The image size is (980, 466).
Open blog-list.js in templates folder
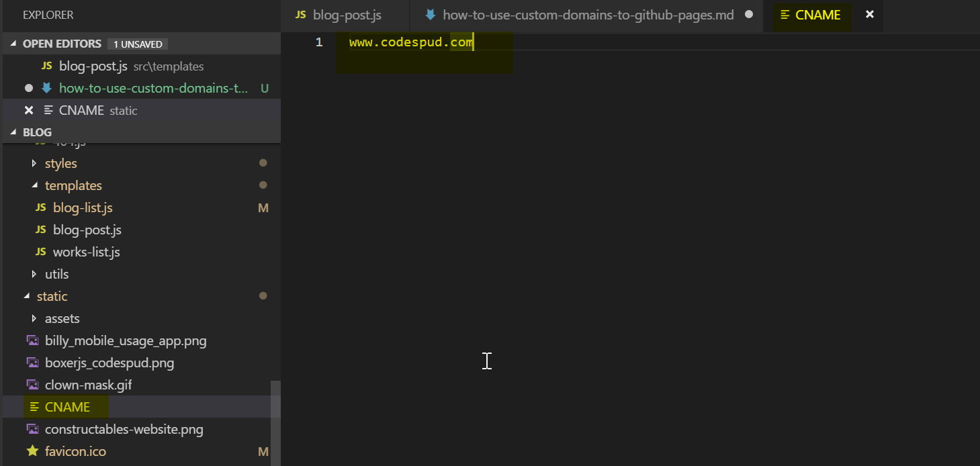pyautogui.click(x=83, y=207)
